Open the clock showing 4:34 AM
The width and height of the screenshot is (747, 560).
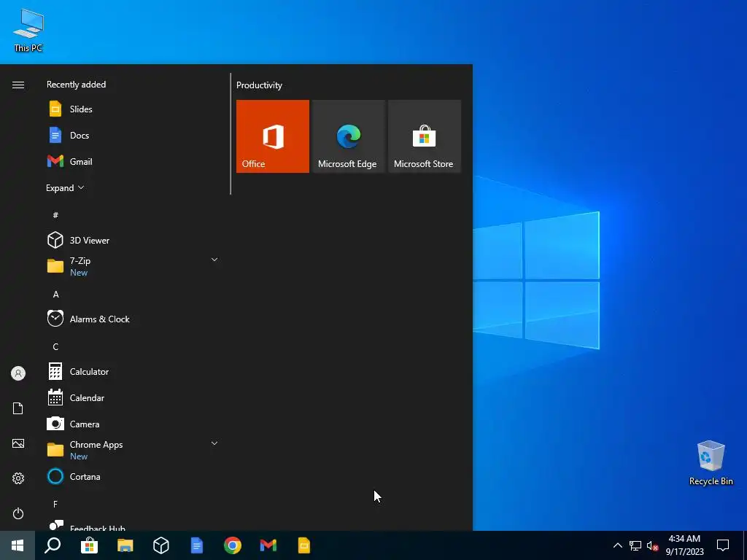pyautogui.click(x=684, y=545)
